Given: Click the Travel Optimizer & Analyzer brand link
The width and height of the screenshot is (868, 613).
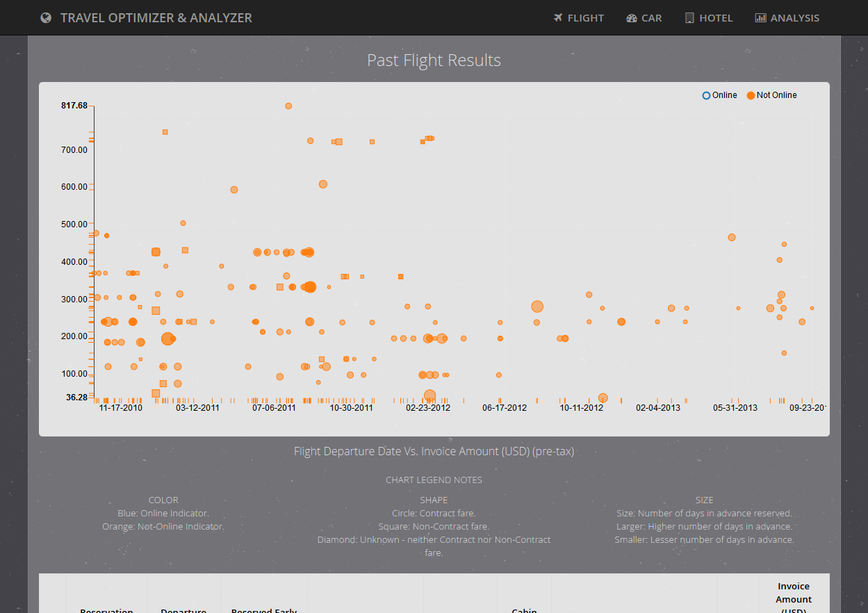Looking at the screenshot, I should click(x=147, y=18).
